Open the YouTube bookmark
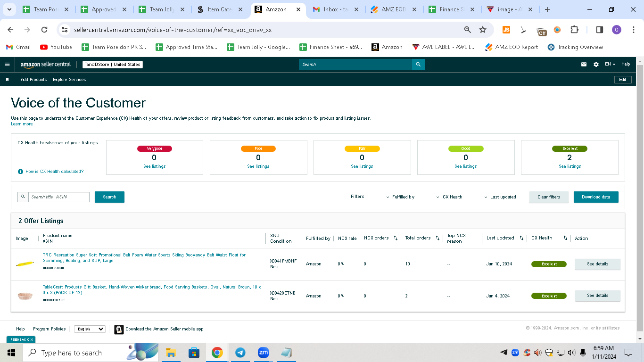Screen dimensions: 644x362 click(x=56, y=47)
